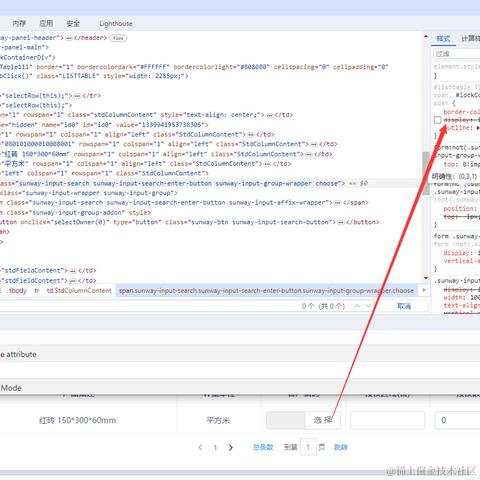This screenshot has height=480, width=480.
Task: Open the 内存 (Memory) DevTools tab
Action: pos(19,24)
